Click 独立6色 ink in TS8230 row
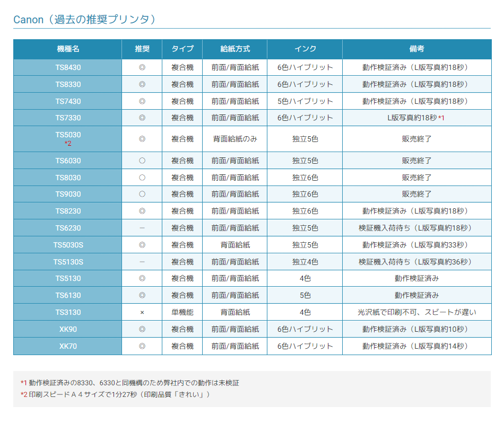504x424 pixels. tap(305, 211)
